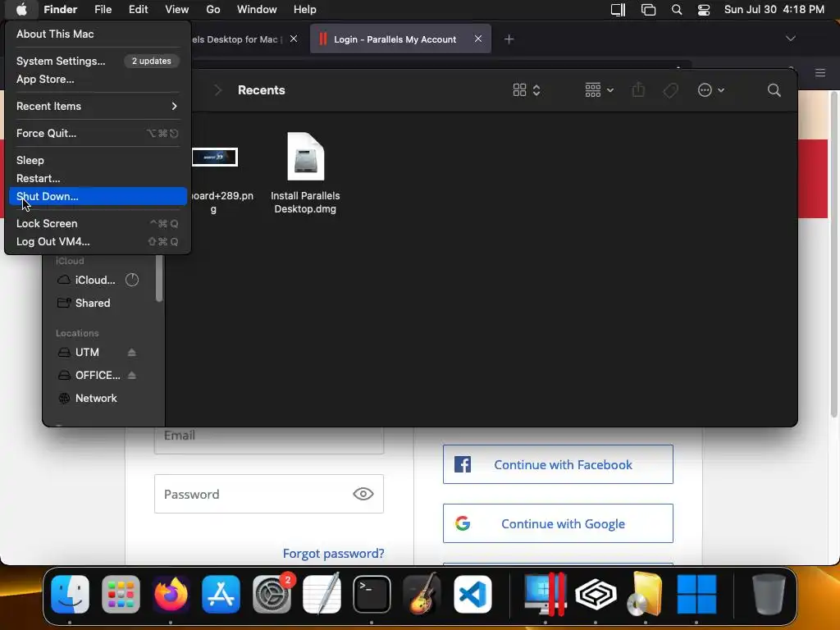Select UTM location in sidebar
The image size is (840, 630).
(x=89, y=352)
